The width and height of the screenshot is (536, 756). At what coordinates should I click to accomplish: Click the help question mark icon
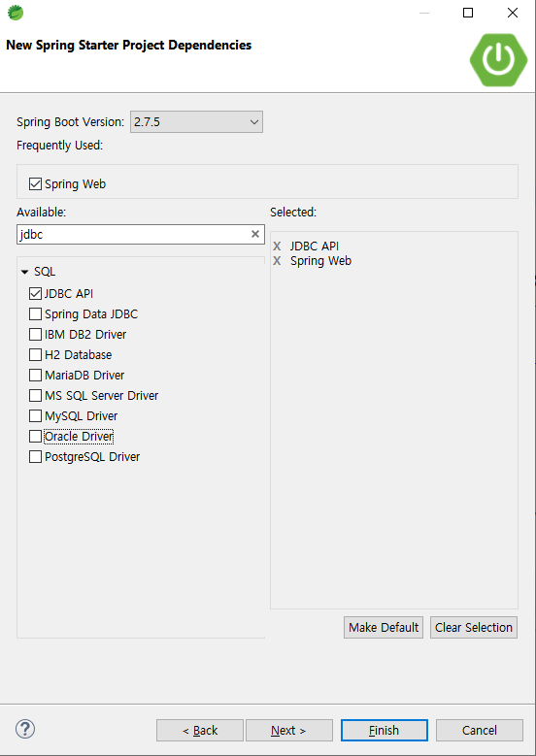(25, 729)
